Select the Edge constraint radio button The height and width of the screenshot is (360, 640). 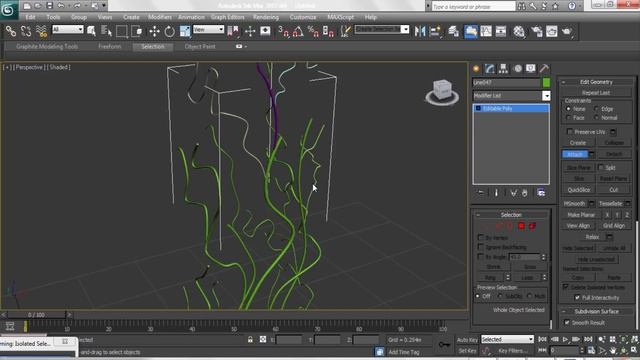pyautogui.click(x=596, y=109)
